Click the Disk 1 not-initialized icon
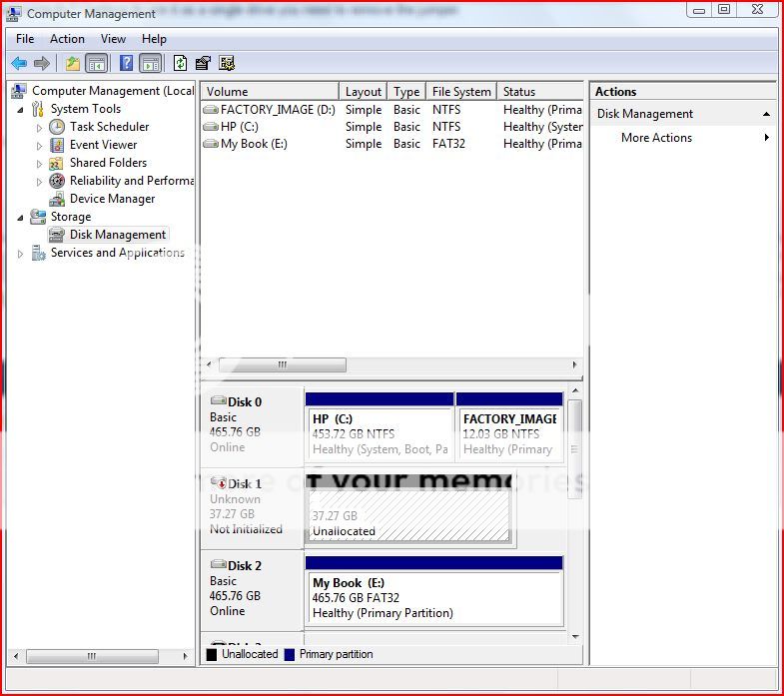Image resolution: width=784 pixels, height=696 pixels. [219, 482]
